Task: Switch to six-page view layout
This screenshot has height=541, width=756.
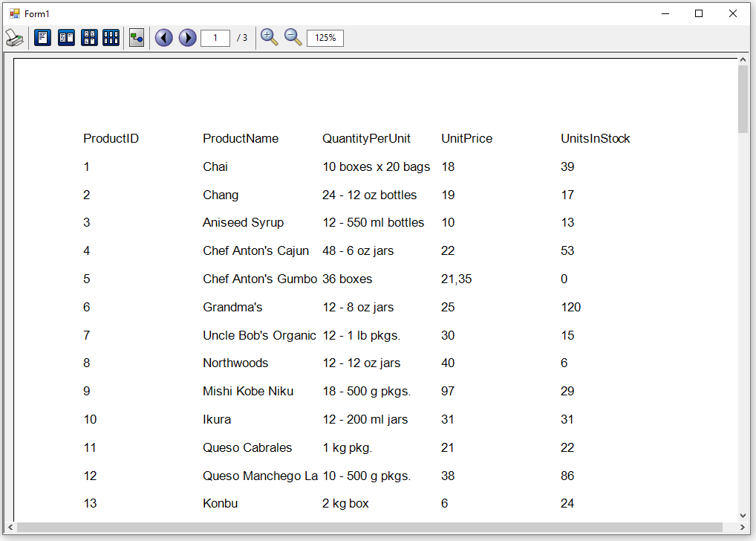Action: (x=111, y=38)
